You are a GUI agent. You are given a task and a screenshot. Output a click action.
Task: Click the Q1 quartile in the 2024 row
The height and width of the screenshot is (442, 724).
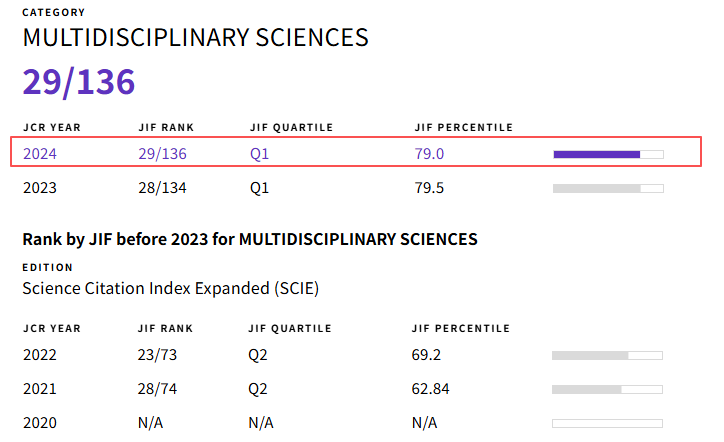(x=260, y=153)
